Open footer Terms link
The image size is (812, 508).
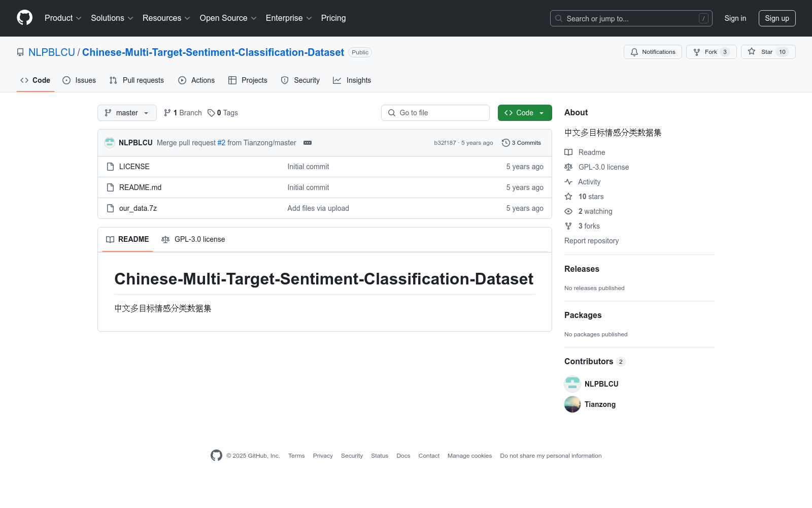click(x=296, y=456)
